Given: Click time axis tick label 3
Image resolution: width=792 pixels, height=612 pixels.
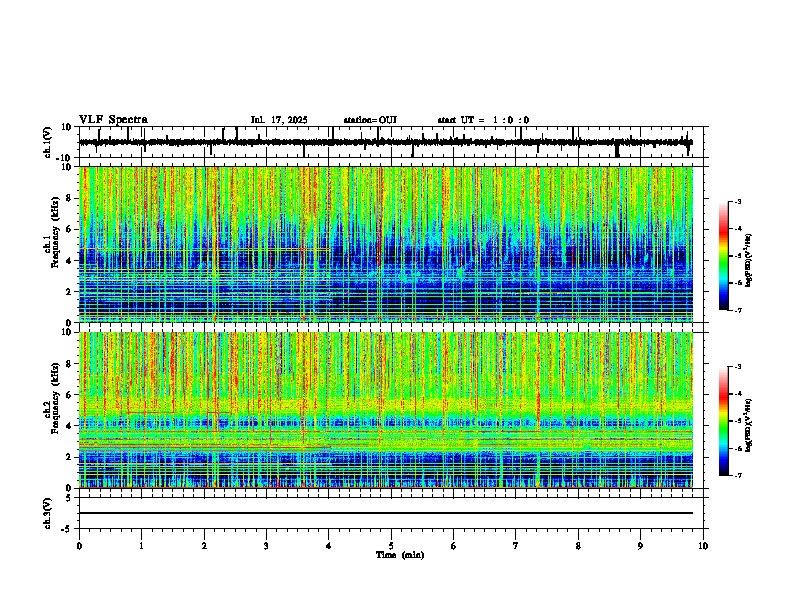Looking at the screenshot, I should 266,546.
